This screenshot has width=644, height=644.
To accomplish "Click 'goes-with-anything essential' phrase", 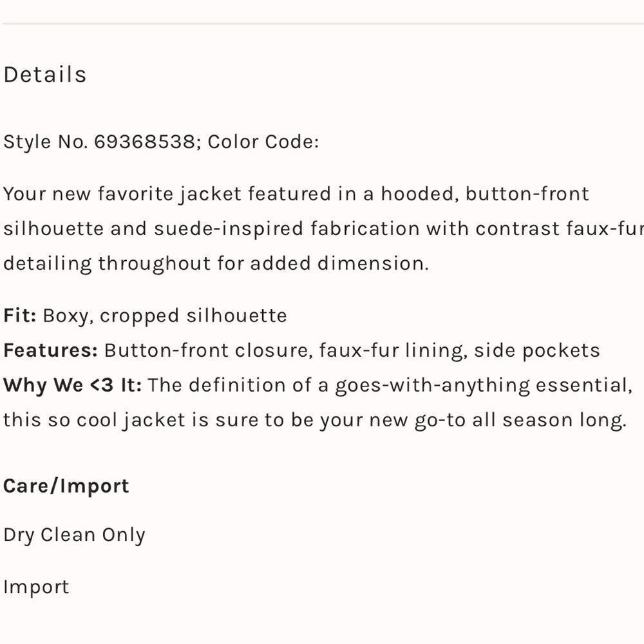I will pos(484,386).
